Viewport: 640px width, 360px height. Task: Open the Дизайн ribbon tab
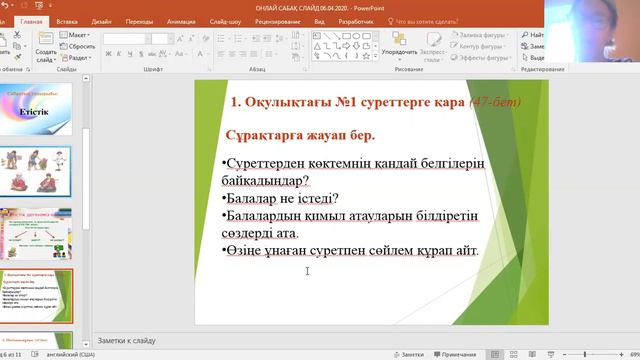point(102,22)
